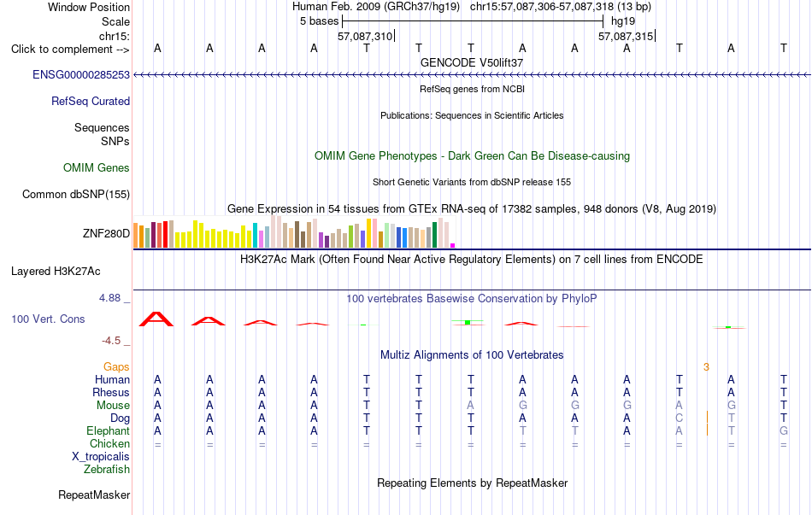The image size is (812, 515).
Task: Click the SNPs track label
Action: click(x=115, y=141)
